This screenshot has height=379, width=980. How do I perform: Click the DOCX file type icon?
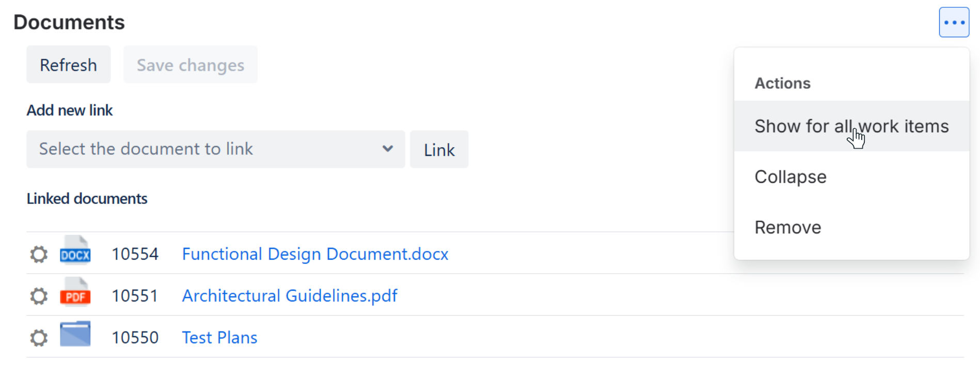point(75,251)
